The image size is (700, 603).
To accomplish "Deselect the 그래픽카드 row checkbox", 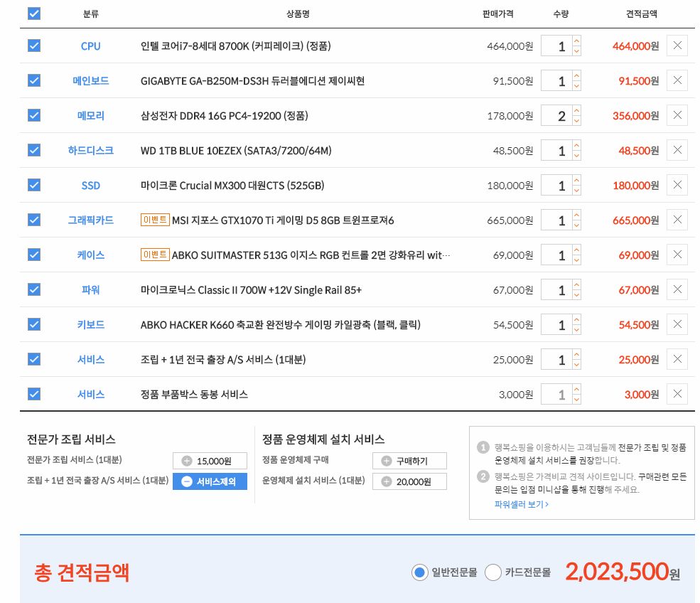I will [x=34, y=220].
